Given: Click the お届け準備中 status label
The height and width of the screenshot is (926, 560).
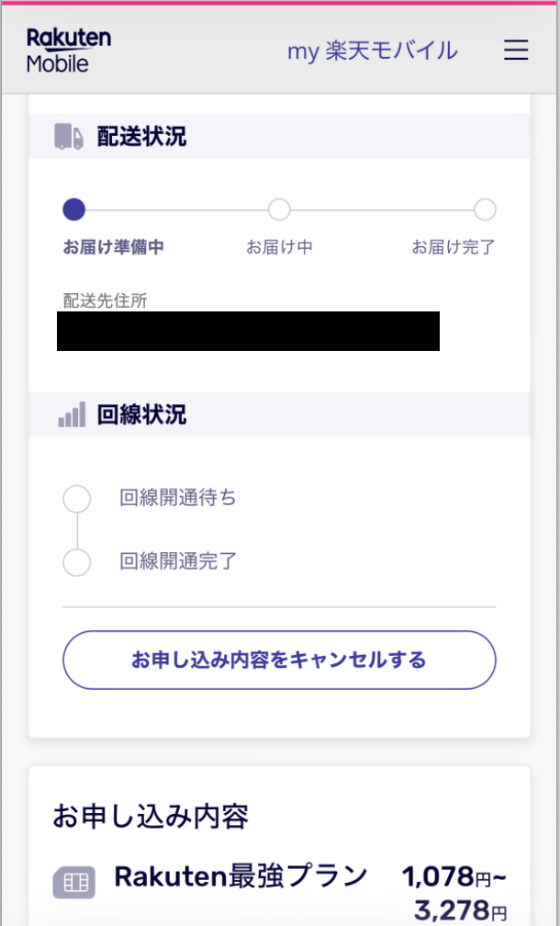Looking at the screenshot, I should [x=114, y=247].
